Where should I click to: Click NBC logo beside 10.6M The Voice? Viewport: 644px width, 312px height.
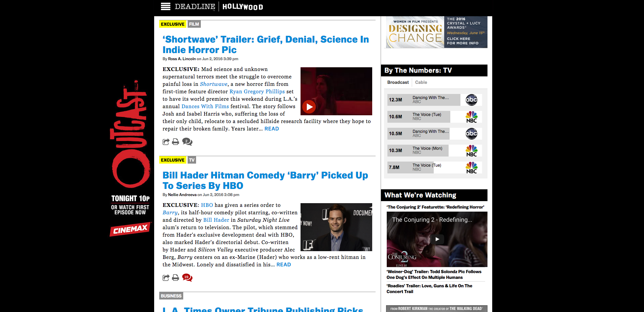tap(471, 117)
